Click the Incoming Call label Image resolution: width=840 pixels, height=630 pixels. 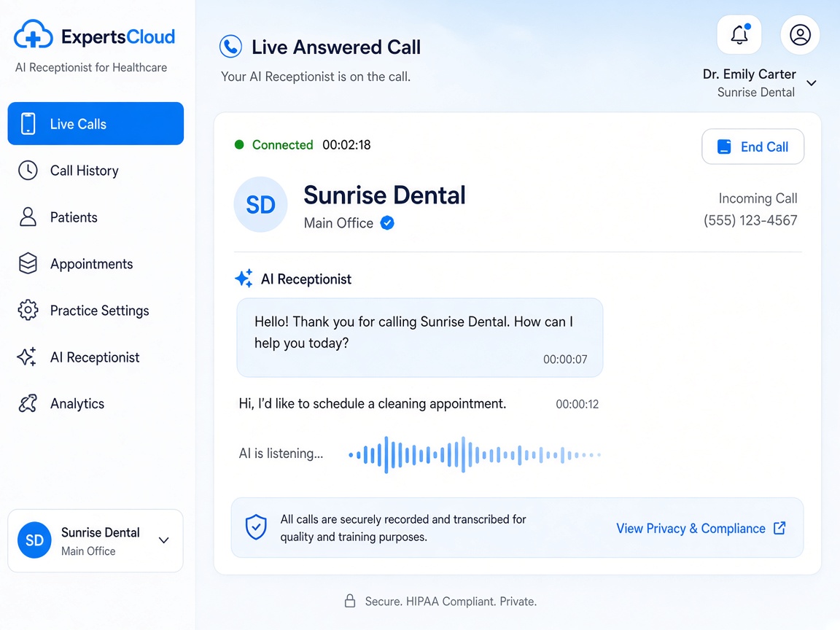(758, 198)
